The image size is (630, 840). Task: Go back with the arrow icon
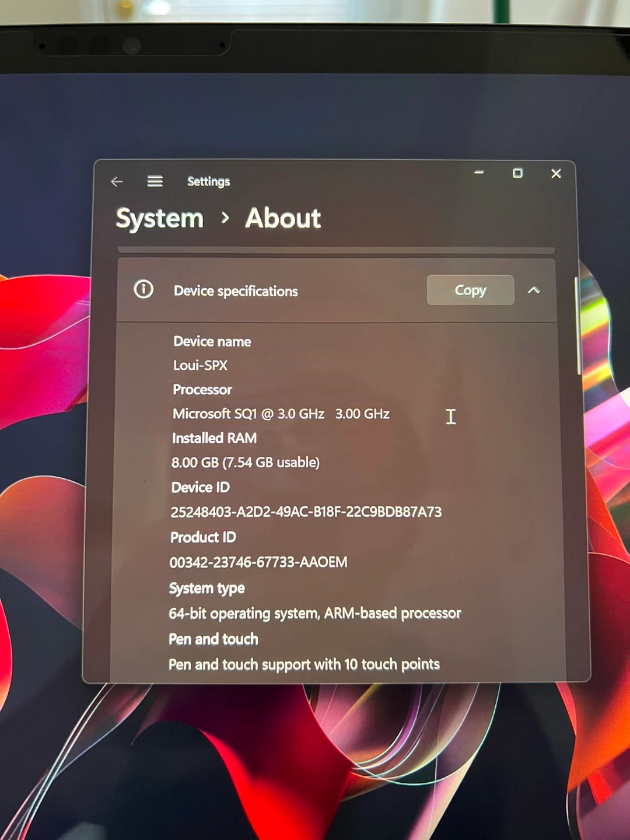(x=117, y=182)
